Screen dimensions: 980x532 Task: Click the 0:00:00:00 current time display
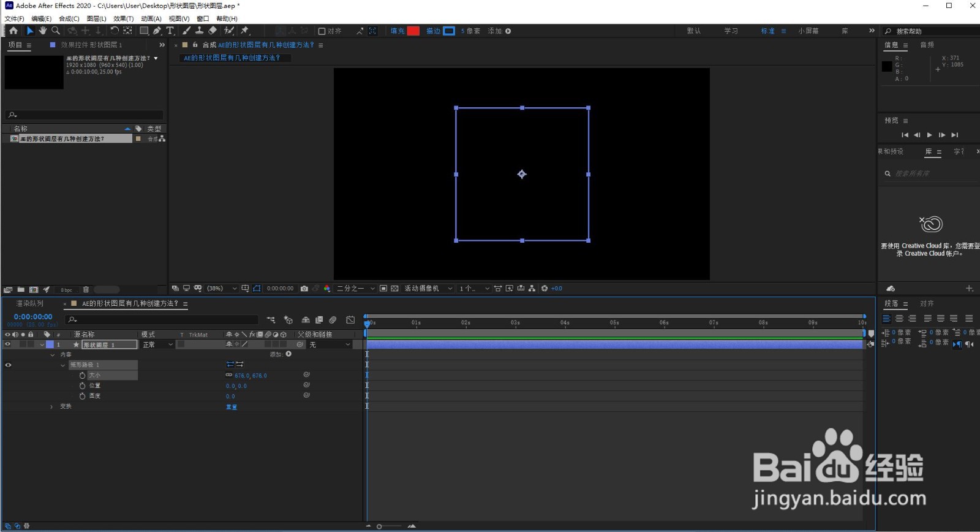[x=33, y=317]
